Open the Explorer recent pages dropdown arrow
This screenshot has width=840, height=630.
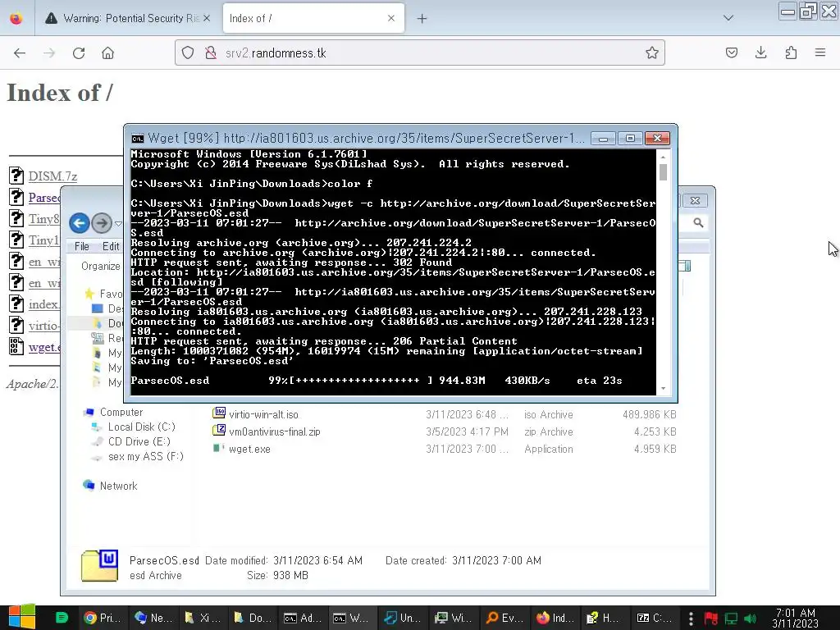point(118,223)
